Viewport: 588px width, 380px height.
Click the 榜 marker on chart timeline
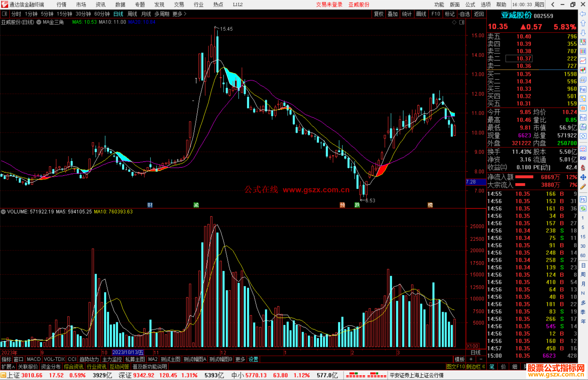click(x=430, y=205)
